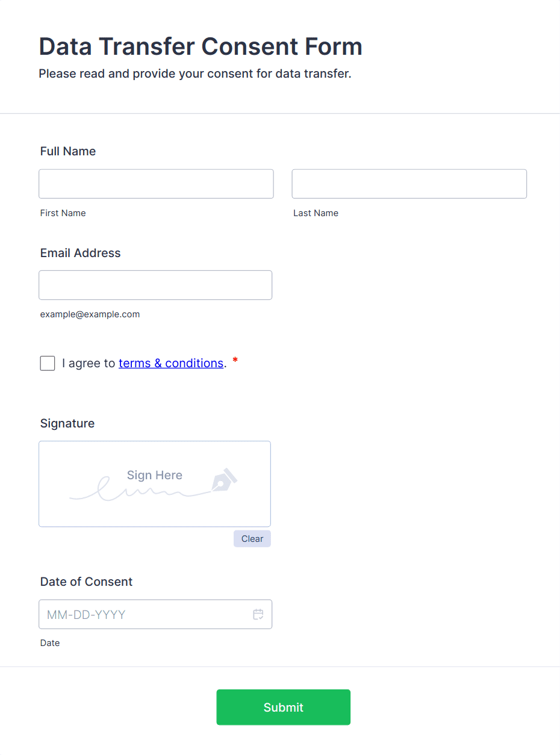
Task: Clear the signature with the Clear button
Action: (x=252, y=538)
